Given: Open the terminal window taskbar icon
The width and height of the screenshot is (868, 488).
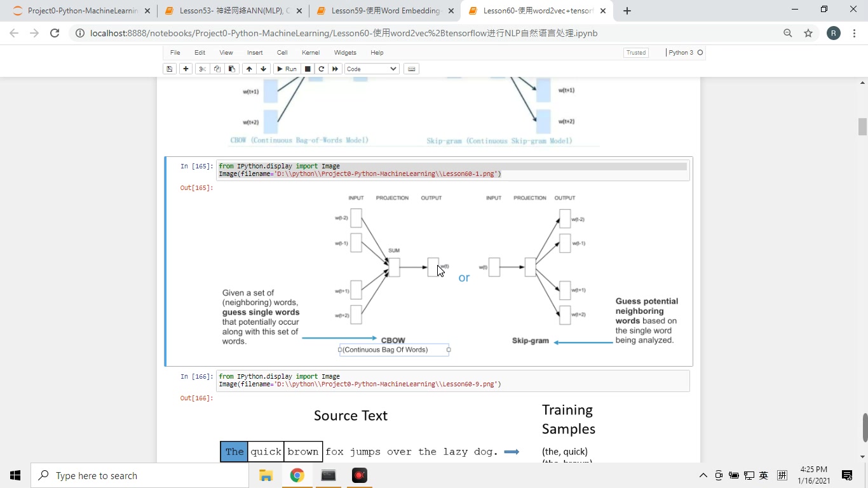Looking at the screenshot, I should click(x=329, y=475).
